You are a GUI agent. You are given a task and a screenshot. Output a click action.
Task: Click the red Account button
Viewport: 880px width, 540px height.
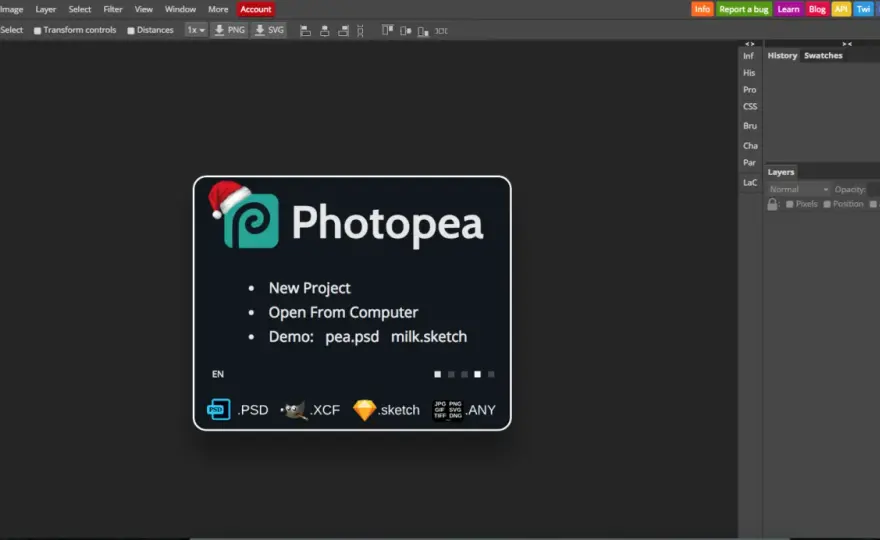coord(256,9)
